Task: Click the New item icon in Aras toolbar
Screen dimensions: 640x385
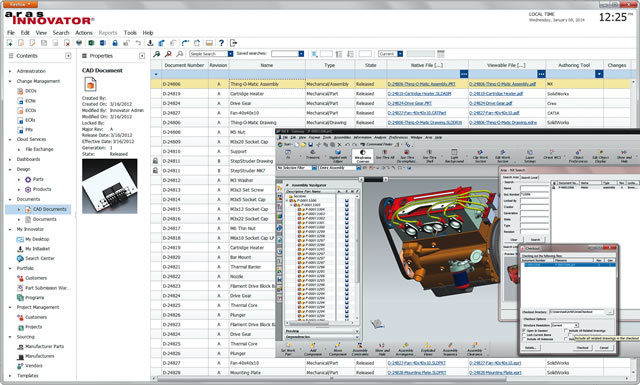Action: (x=10, y=43)
